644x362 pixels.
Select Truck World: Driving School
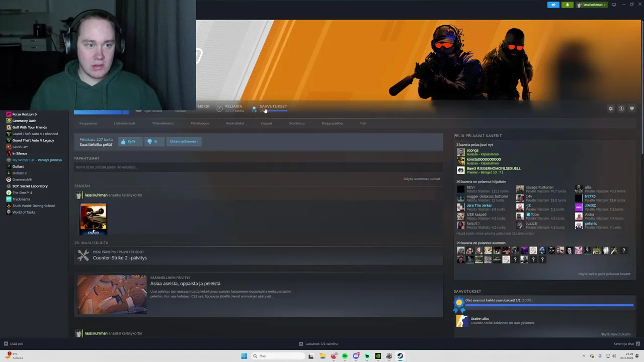click(33, 206)
